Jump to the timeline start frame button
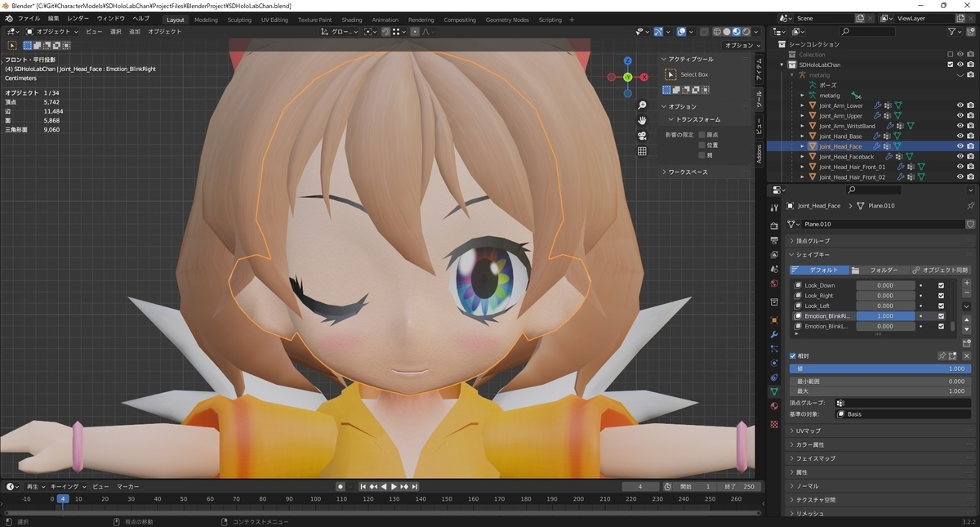Viewport: 980px width, 527px height. (363, 486)
